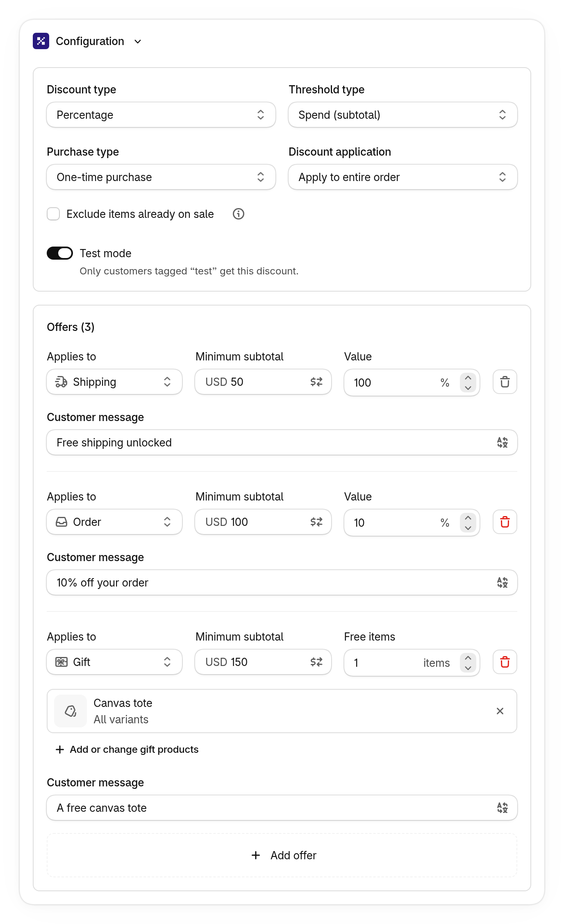The image size is (564, 924).
Task: Delete the Gift offer with red trash
Action: pos(505,662)
